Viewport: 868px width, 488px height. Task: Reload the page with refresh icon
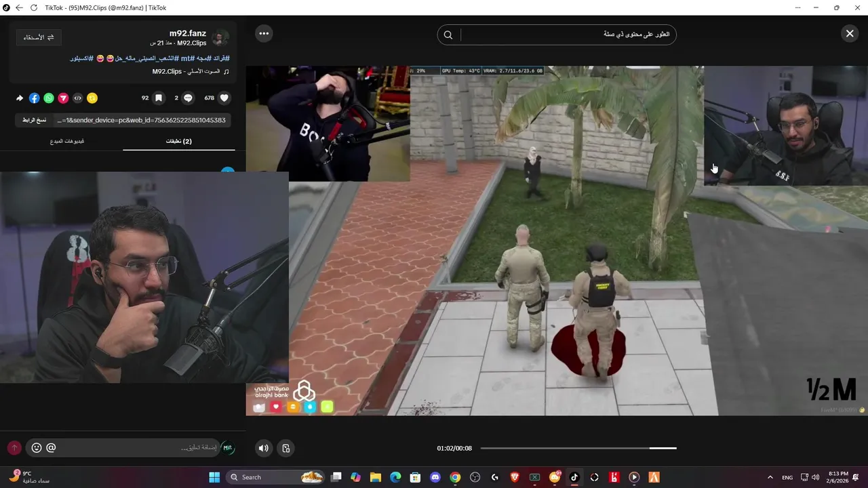point(34,7)
